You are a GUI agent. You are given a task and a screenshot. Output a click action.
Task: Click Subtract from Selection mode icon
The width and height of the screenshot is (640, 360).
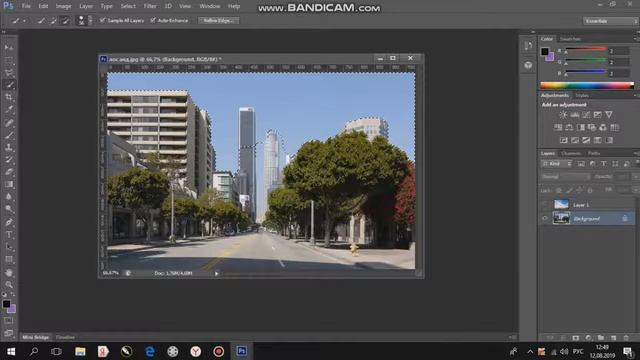[65, 20]
